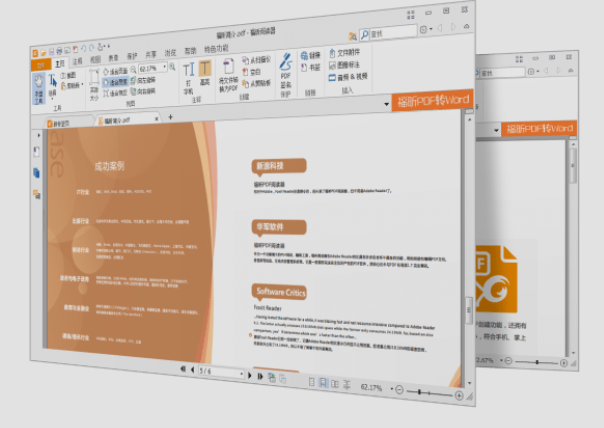Image resolution: width=604 pixels, height=428 pixels.
Task: Select the Typewriter (打字机) tool
Action: tap(188, 78)
